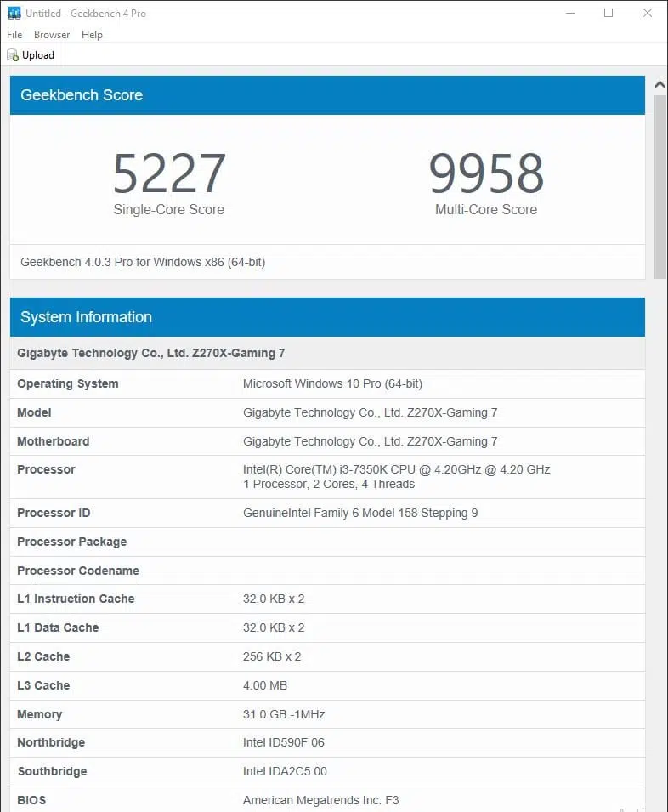Click the Operating System label
Screen dimensions: 668x812
68,383
